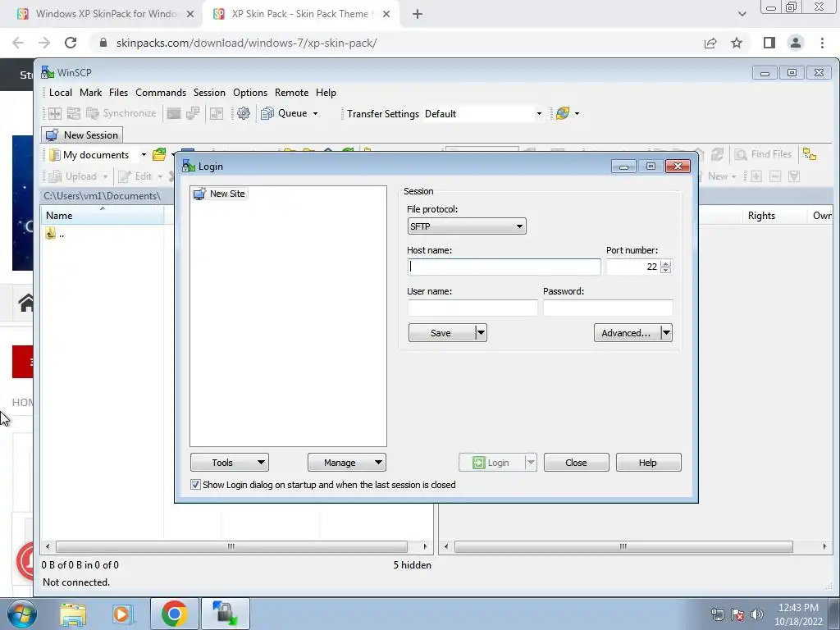840x630 pixels.
Task: Click the Help button in Login dialog
Action: [x=648, y=463]
